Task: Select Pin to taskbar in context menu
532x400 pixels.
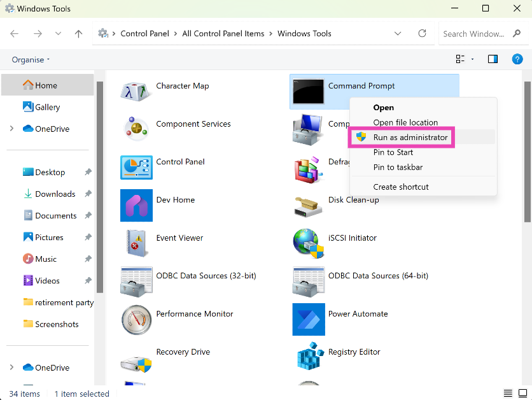Action: [398, 168]
